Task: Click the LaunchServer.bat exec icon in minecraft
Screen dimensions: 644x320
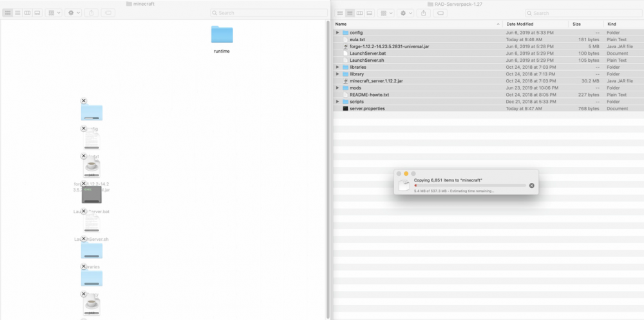Action: [91, 194]
